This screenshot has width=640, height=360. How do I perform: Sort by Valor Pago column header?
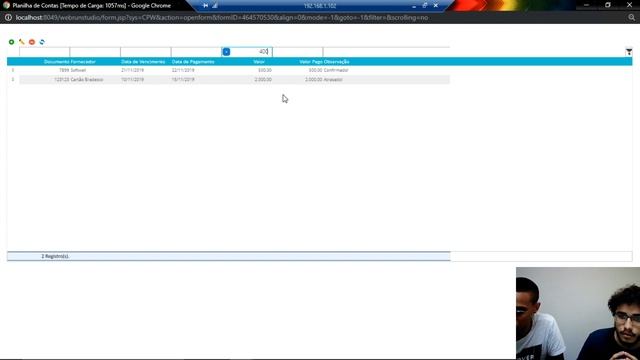coord(311,62)
